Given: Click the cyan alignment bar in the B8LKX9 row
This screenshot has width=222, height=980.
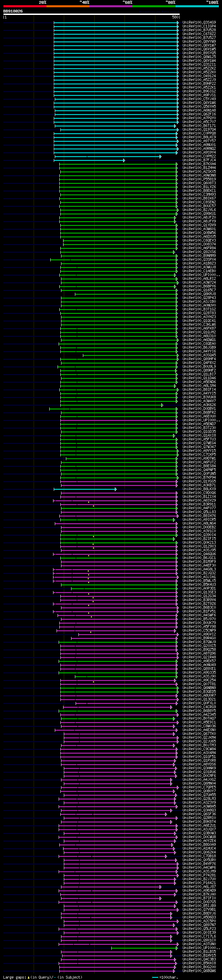Looking at the screenshot, I should (x=85, y=489).
